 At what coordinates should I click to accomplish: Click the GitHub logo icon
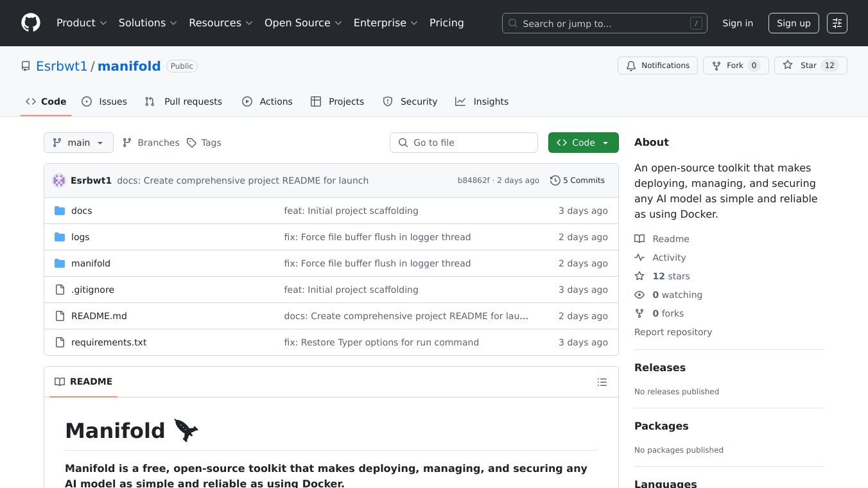(x=31, y=23)
